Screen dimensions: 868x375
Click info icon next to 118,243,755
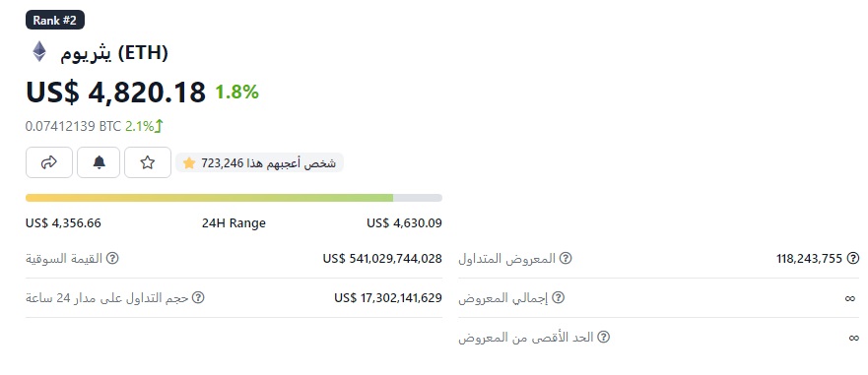853,258
